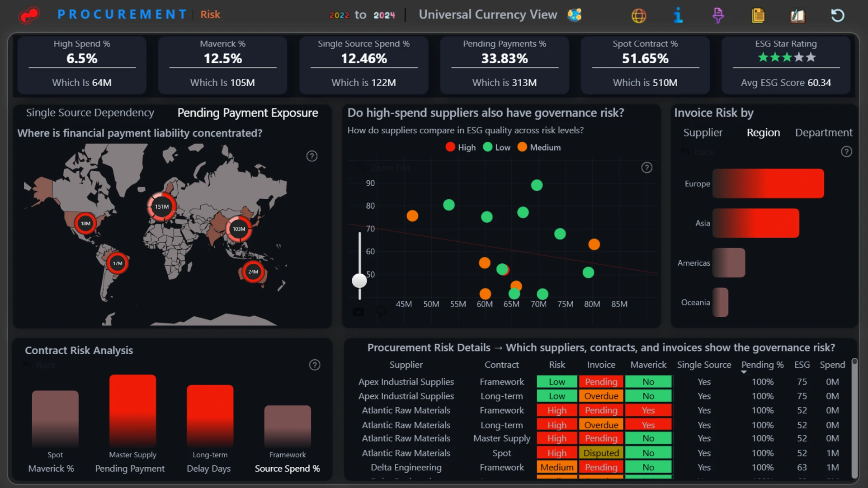Toggle the High risk legend item
The width and height of the screenshot is (868, 488).
[x=461, y=147]
